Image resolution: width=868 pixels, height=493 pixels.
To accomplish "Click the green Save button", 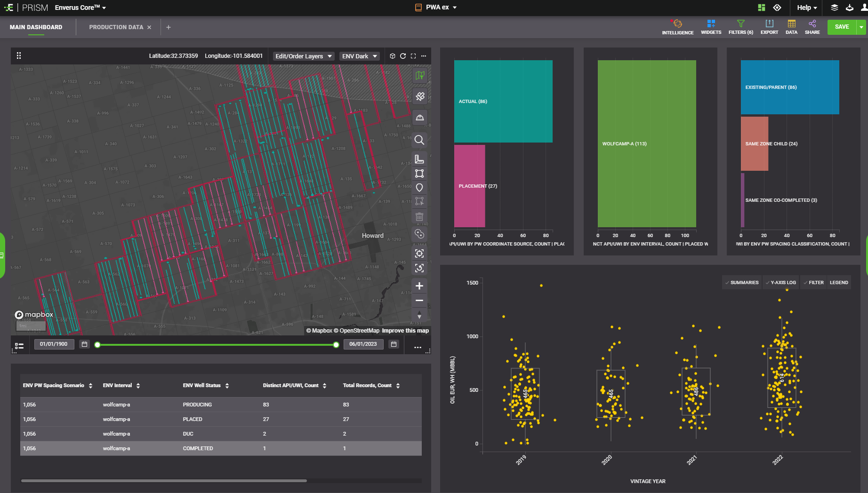I will coord(842,27).
